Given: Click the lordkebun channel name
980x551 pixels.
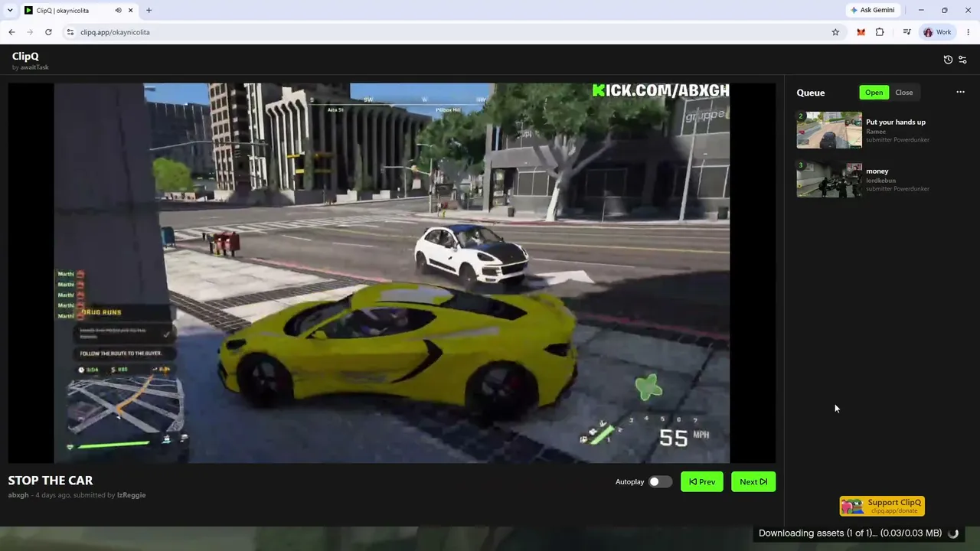Looking at the screenshot, I should pos(880,181).
